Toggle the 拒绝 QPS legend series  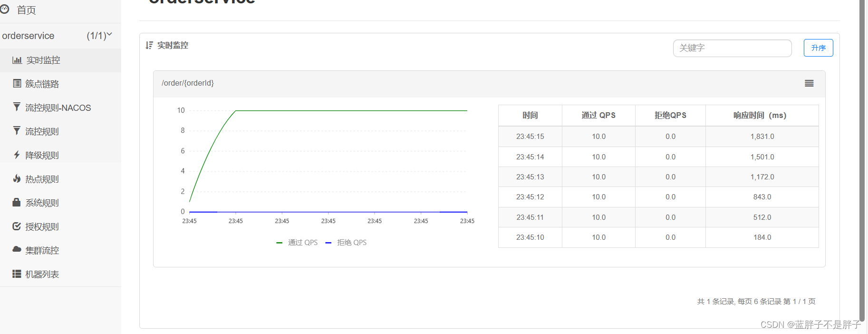coord(346,243)
